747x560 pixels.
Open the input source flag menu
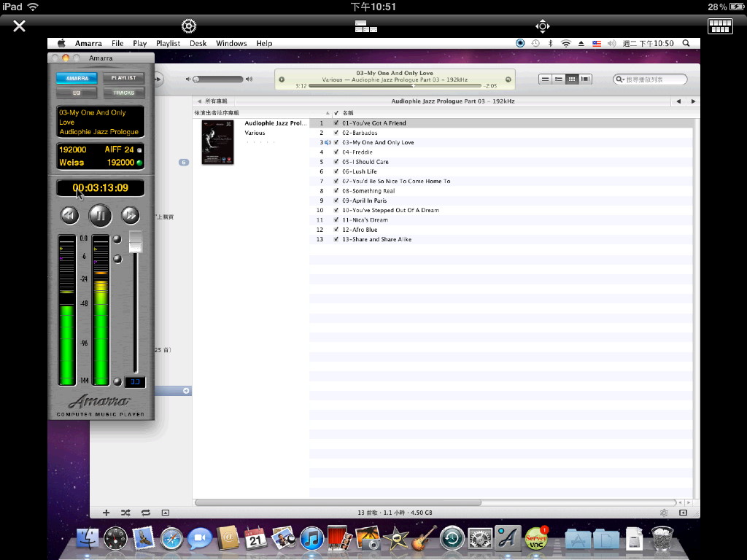[x=597, y=43]
